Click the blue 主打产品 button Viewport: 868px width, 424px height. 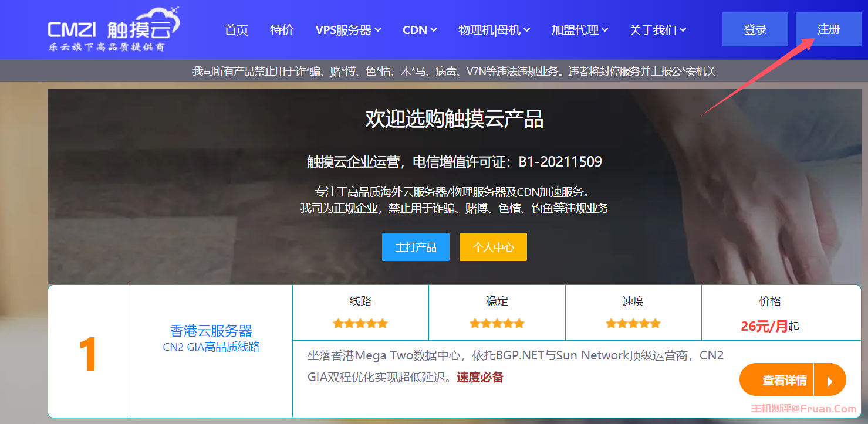[416, 247]
